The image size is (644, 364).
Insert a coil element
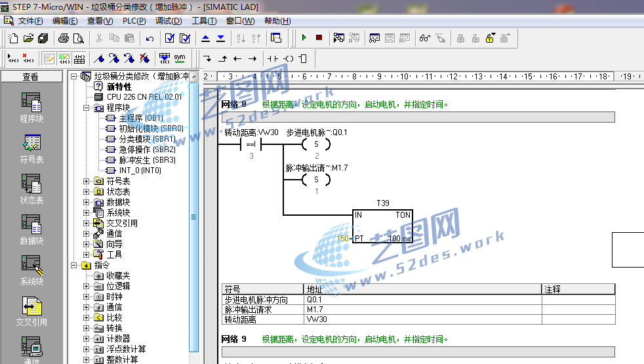tap(289, 59)
